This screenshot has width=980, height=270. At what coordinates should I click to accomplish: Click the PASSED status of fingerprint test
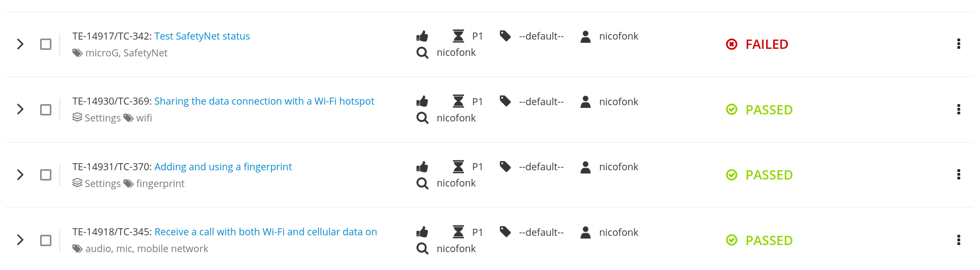pos(768,175)
